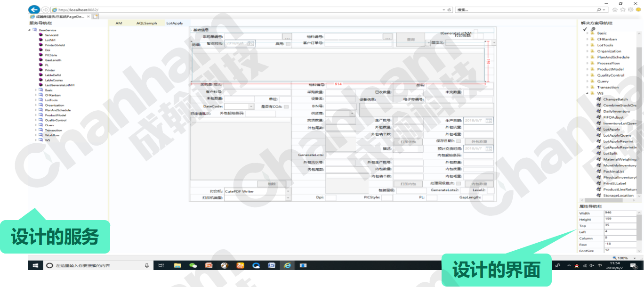Click the PackingList icon in the right panel
This screenshot has width=644, height=287.
click(598, 172)
